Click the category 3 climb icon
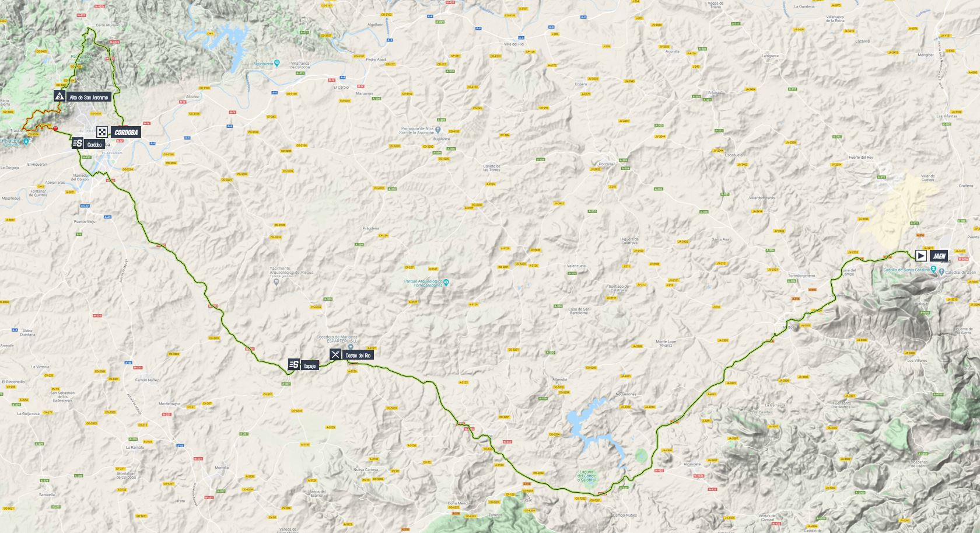This screenshot has height=533, width=980. click(x=59, y=96)
